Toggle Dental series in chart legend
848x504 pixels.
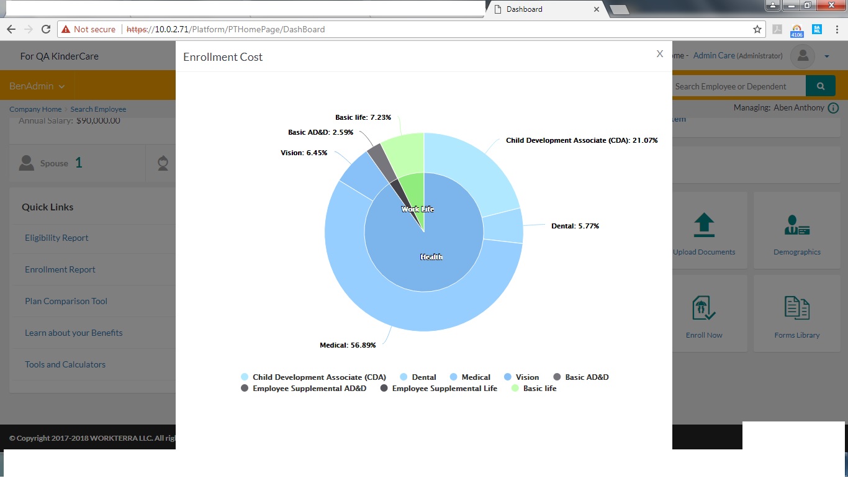coord(423,377)
